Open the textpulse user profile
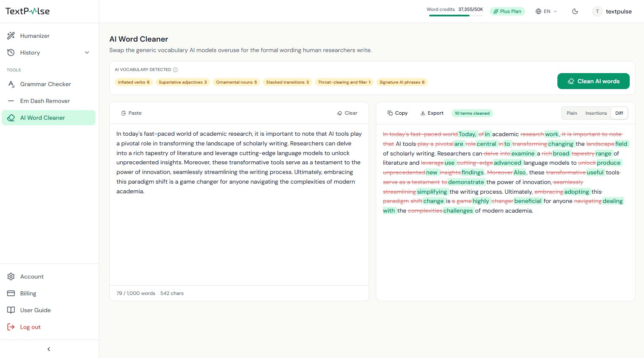 tap(612, 11)
